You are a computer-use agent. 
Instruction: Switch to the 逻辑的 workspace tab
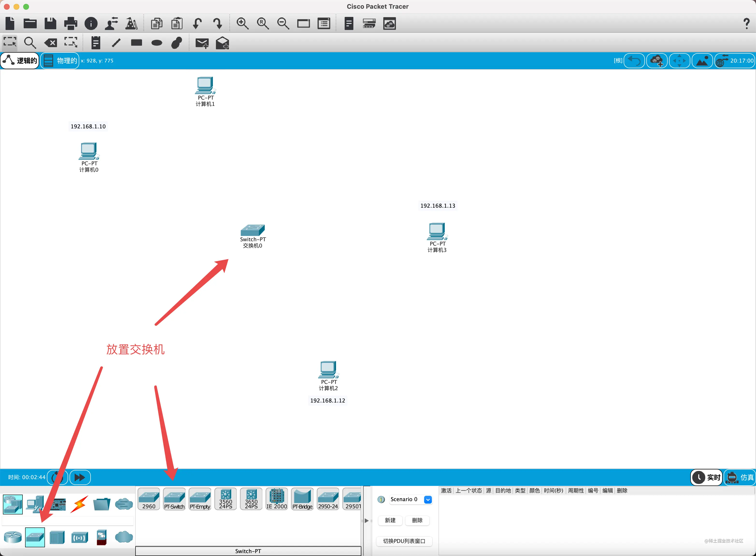tap(20, 61)
